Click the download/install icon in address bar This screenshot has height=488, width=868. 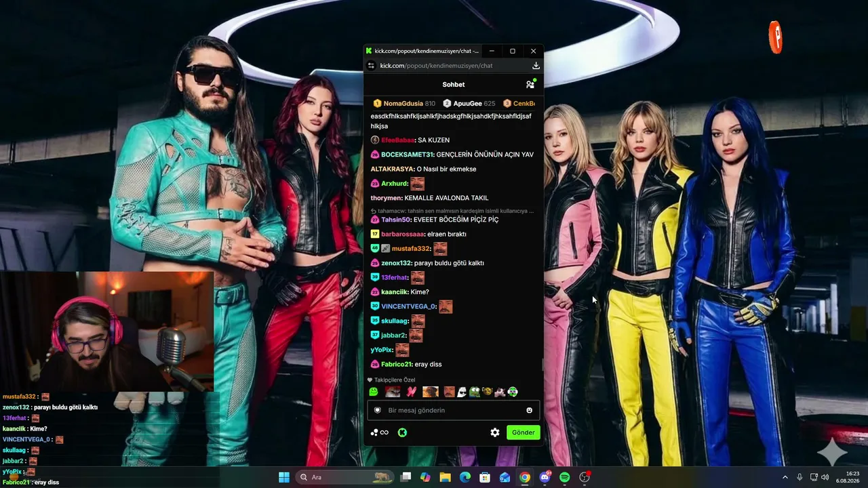(x=536, y=66)
